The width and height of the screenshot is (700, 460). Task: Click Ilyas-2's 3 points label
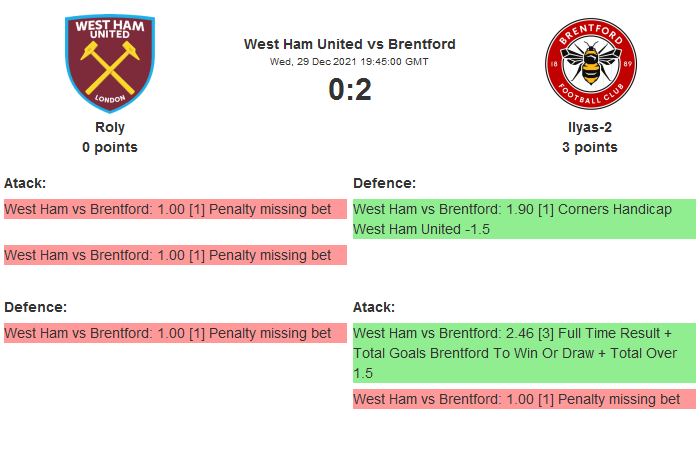[x=590, y=147]
